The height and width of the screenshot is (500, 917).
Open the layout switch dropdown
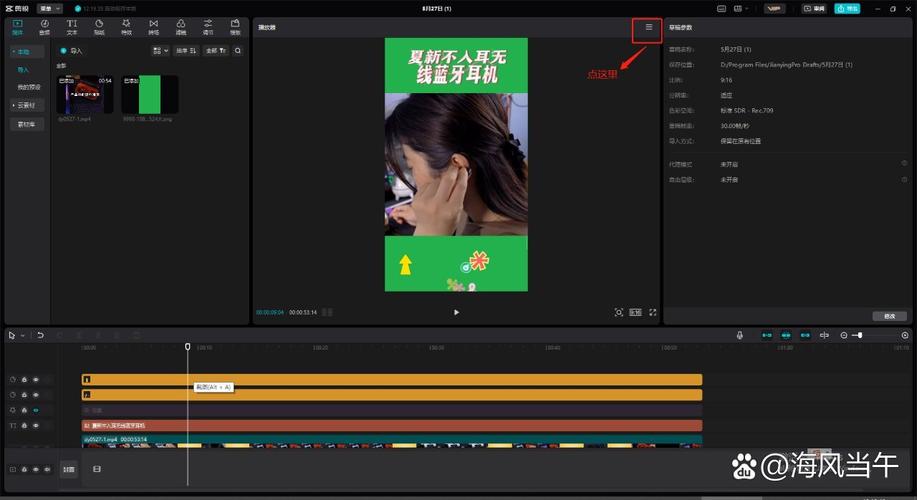point(740,9)
